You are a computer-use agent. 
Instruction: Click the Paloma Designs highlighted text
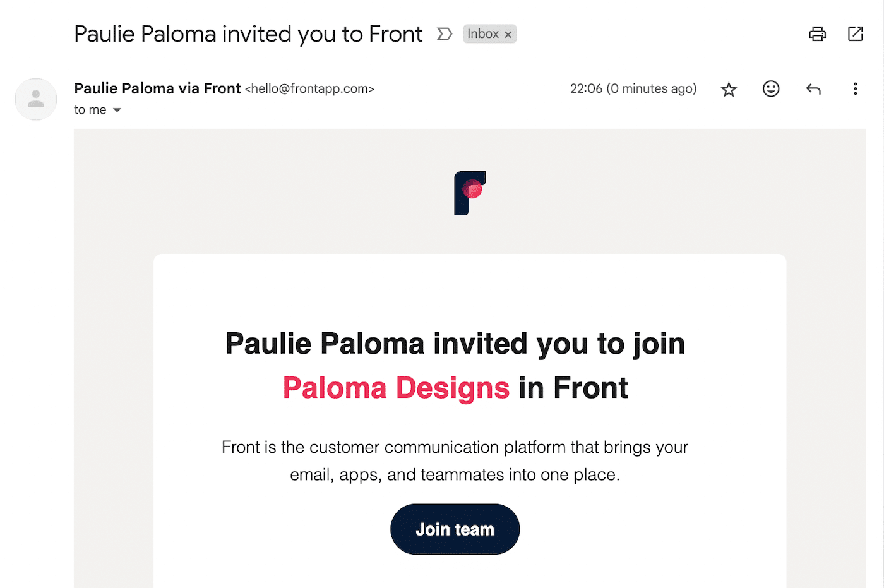[x=396, y=388]
